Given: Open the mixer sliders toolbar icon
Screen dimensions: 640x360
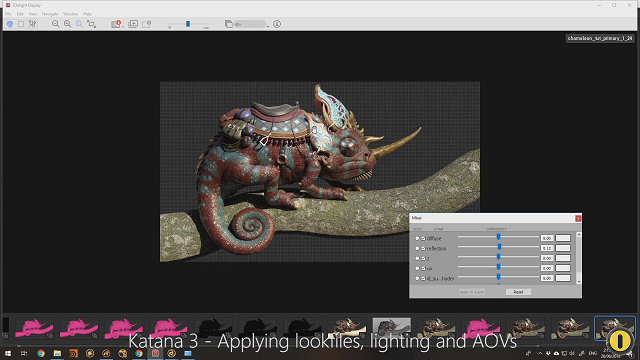Looking at the screenshot, I should tap(33, 24).
